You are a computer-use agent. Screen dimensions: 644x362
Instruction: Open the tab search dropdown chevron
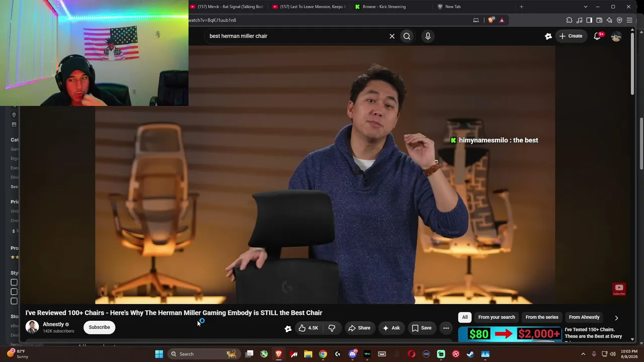coord(585,7)
